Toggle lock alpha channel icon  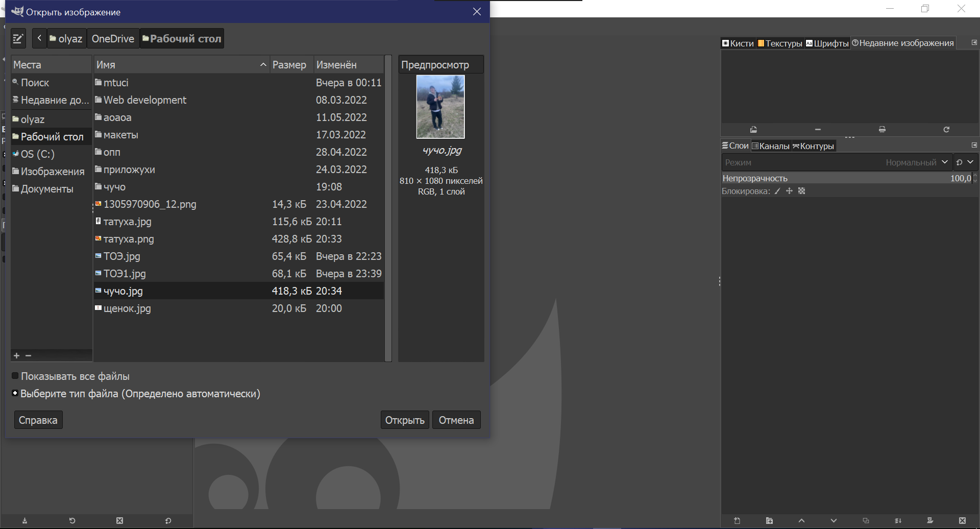pos(801,191)
